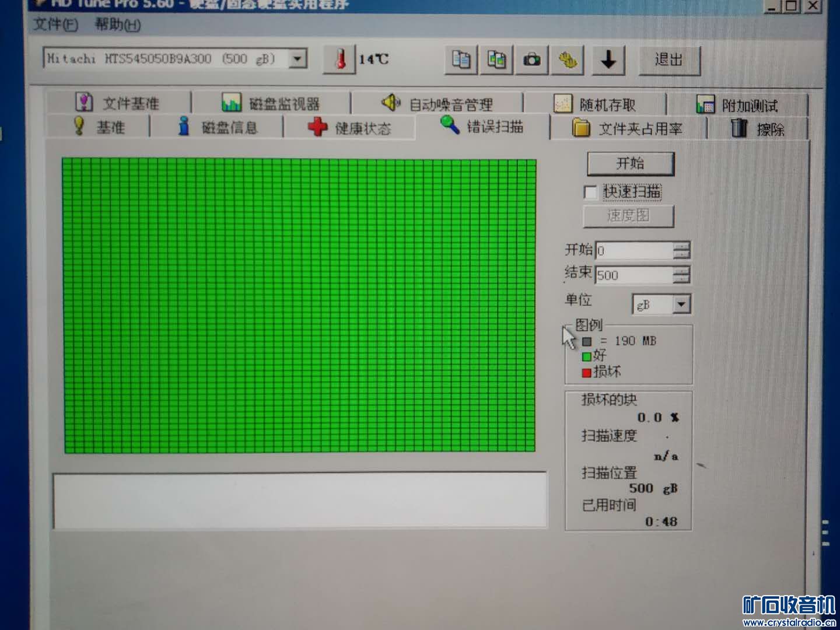The height and width of the screenshot is (630, 840).
Task: Open the drive selection dropdown
Action: [x=298, y=59]
